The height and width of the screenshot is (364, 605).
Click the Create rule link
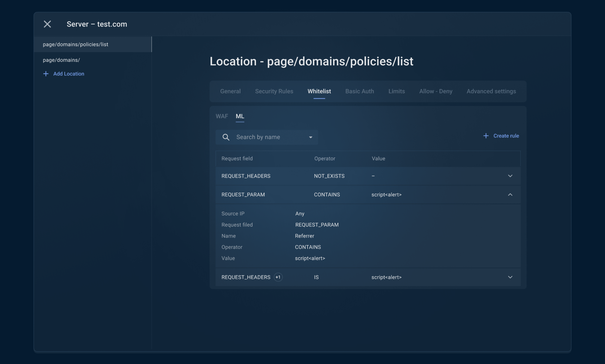(x=506, y=136)
